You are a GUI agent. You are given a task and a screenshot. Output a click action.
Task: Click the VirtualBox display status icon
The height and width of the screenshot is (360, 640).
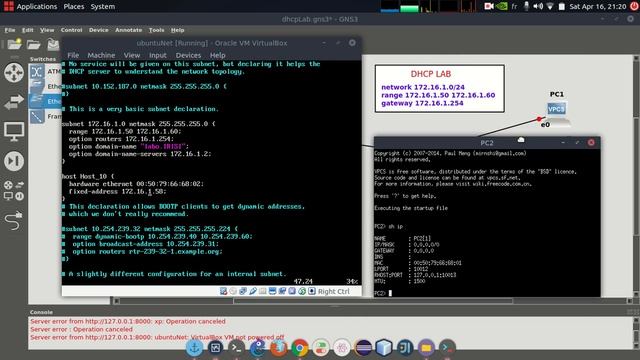coord(272,291)
